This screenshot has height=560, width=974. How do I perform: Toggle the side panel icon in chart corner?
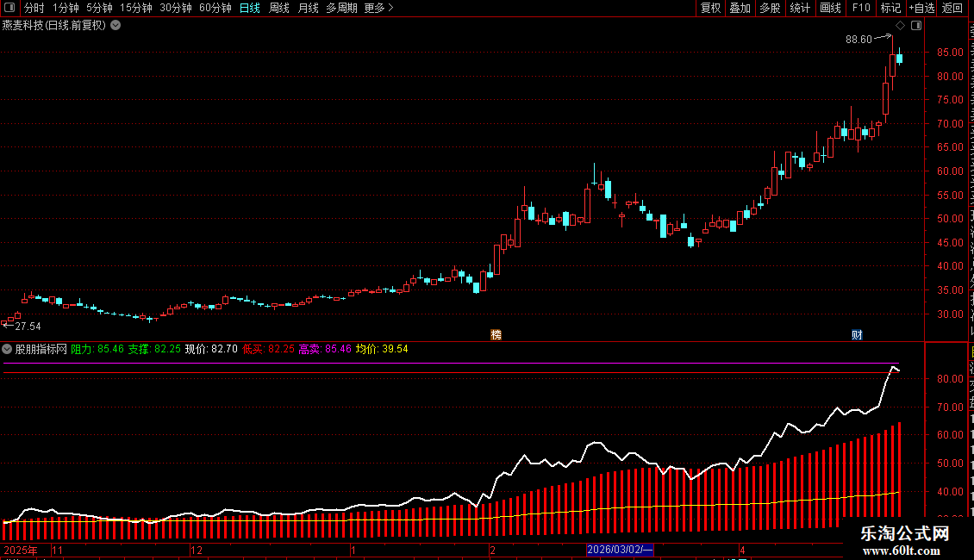pyautogui.click(x=916, y=26)
